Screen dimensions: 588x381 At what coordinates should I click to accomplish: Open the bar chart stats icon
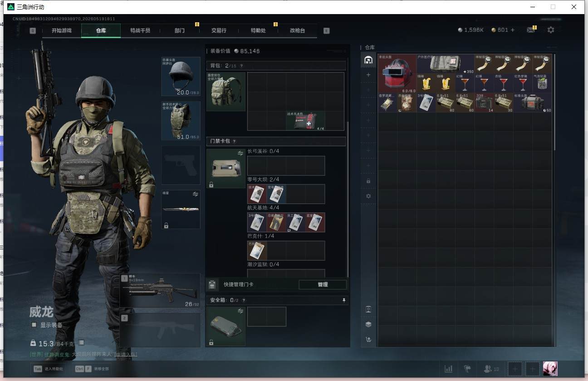(x=448, y=369)
